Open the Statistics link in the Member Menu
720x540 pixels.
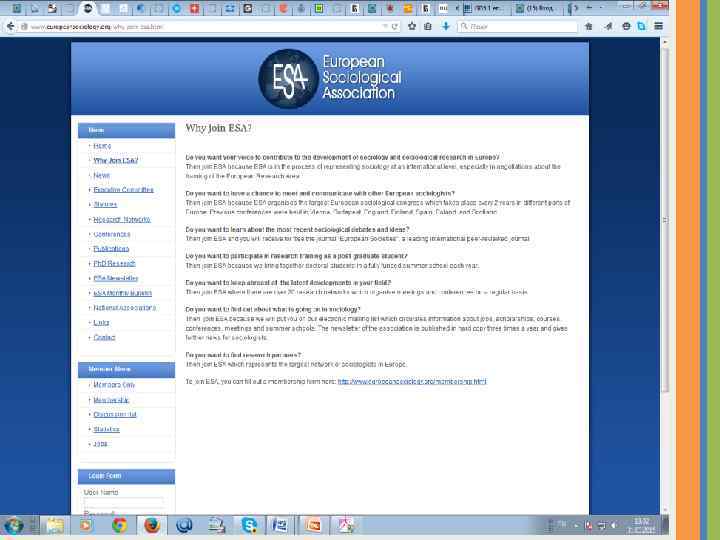click(106, 429)
